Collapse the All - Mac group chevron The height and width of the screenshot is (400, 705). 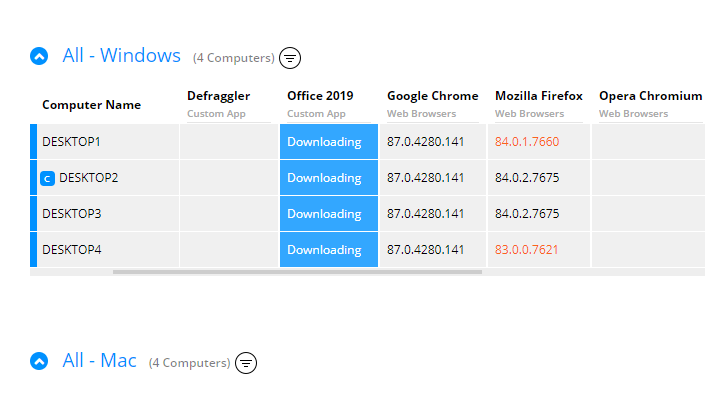[x=39, y=361]
